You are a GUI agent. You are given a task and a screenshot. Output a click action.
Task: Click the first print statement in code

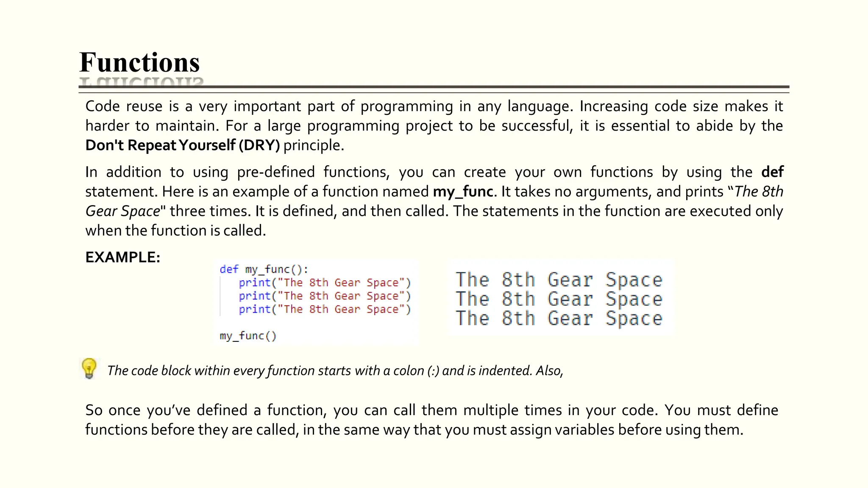(x=324, y=283)
